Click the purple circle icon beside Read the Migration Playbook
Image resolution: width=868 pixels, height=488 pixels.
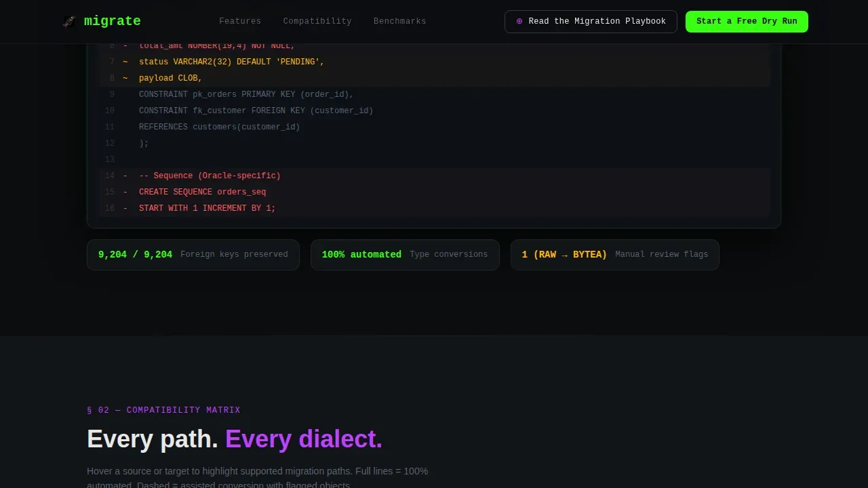point(519,22)
